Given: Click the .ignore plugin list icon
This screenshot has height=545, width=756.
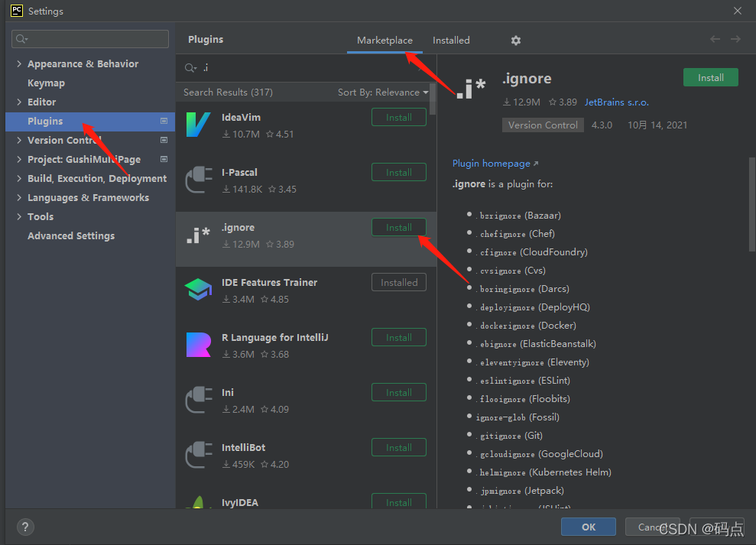Looking at the screenshot, I should point(198,235).
